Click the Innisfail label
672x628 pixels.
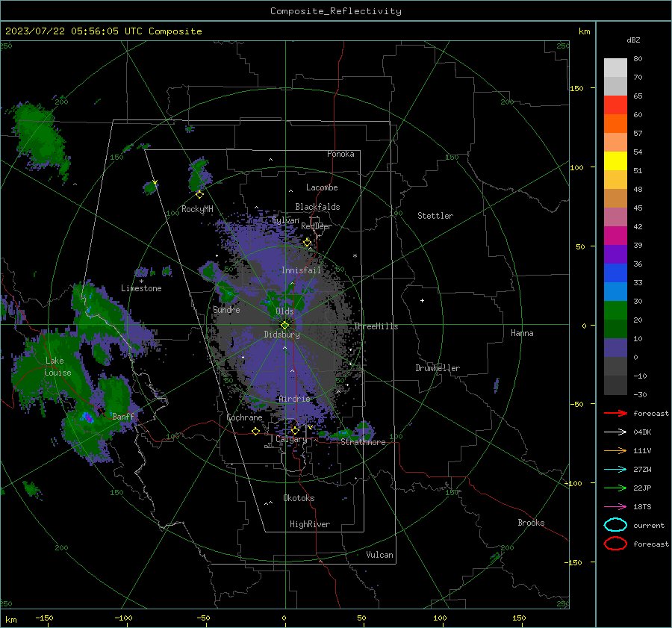pos(301,270)
